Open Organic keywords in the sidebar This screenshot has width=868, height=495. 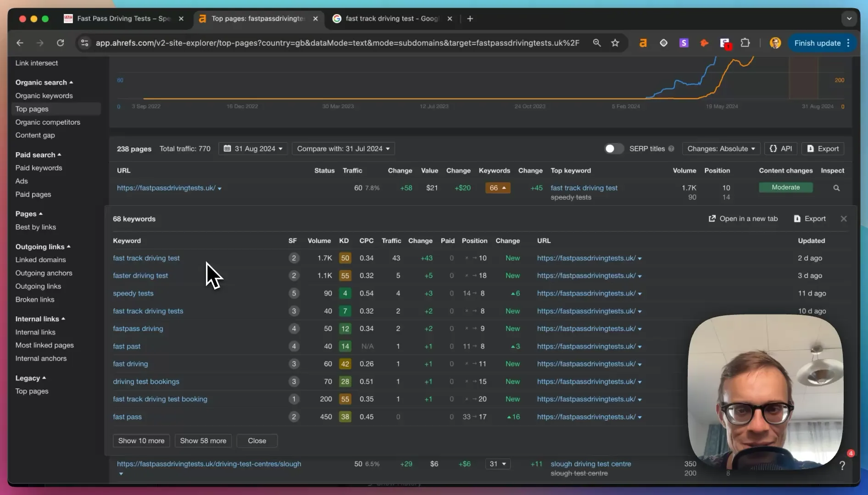[44, 96]
